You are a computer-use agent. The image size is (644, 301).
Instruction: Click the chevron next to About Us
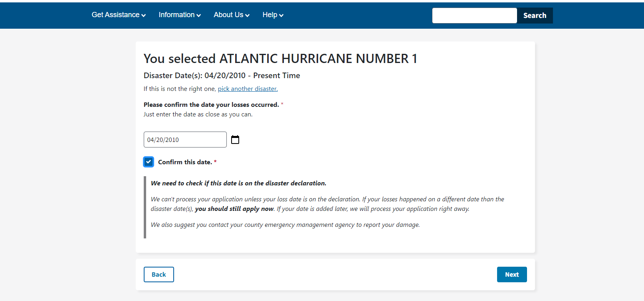(x=248, y=16)
